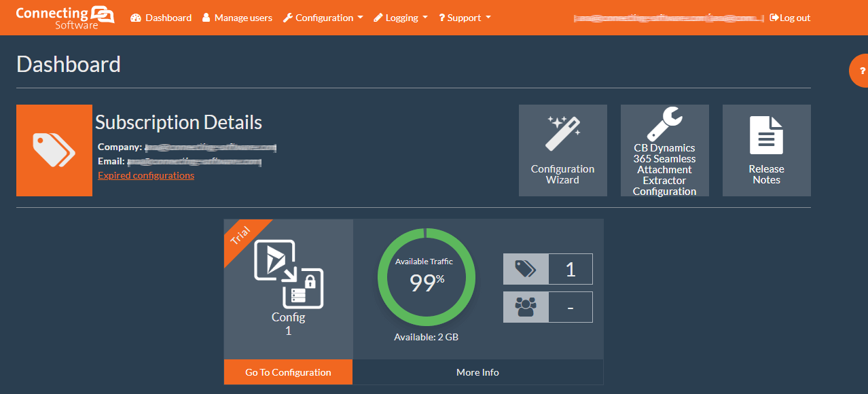Viewport: 868px width, 394px height.
Task: Open the Manage users page
Action: (237, 18)
